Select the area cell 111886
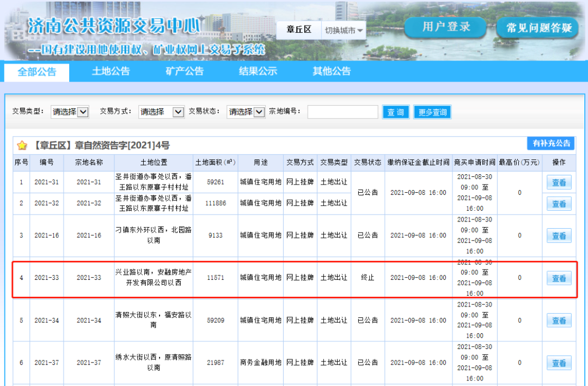This screenshot has width=588, height=386. (216, 203)
